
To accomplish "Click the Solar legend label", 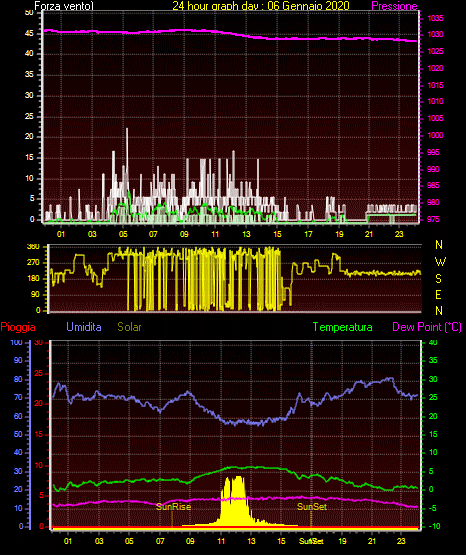I will pyautogui.click(x=130, y=327).
